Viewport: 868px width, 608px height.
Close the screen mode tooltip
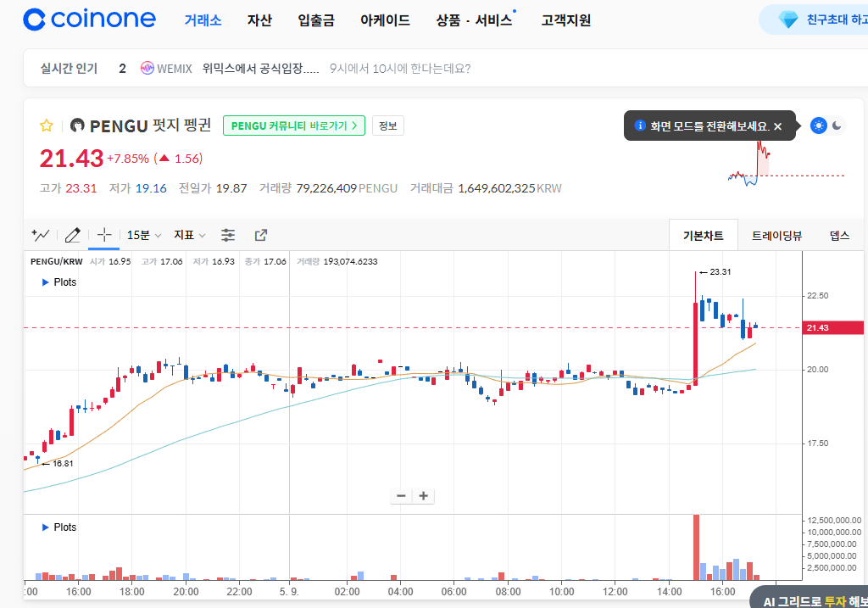[778, 126]
